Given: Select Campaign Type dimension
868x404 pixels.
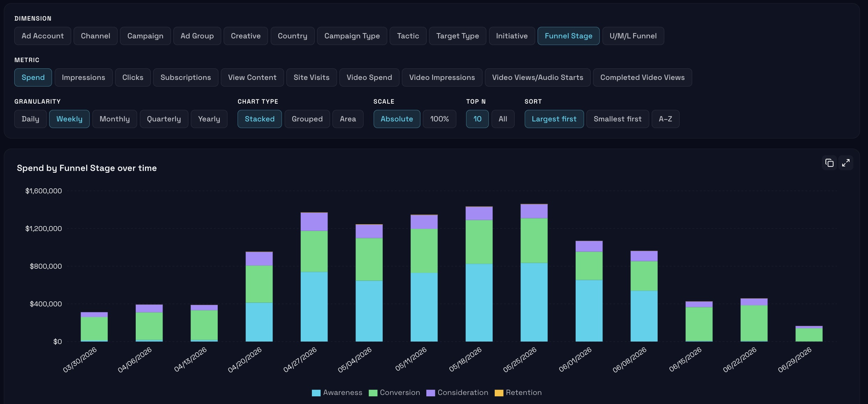Looking at the screenshot, I should pos(352,36).
